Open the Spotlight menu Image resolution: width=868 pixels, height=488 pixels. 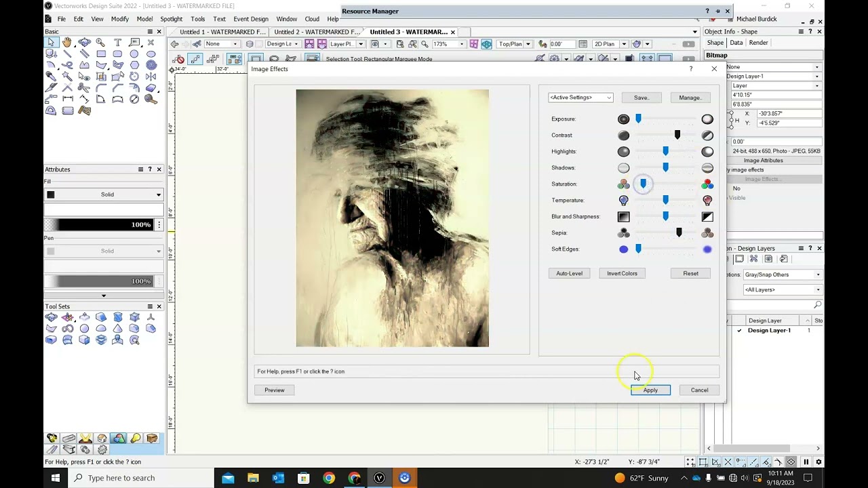point(172,19)
